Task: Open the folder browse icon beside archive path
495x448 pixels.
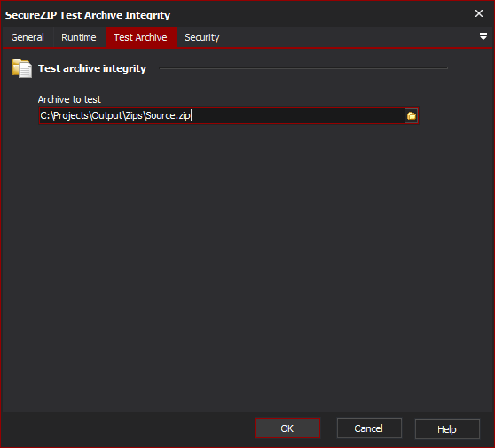Action: pos(411,116)
